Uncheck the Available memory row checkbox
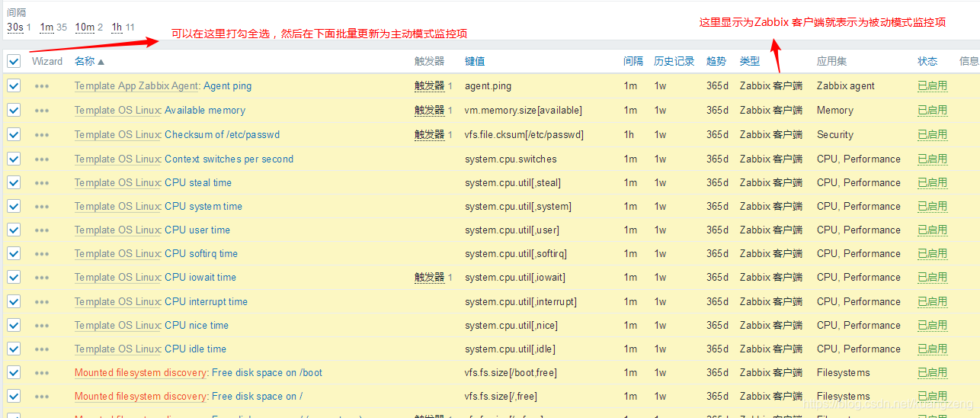 click(x=14, y=111)
